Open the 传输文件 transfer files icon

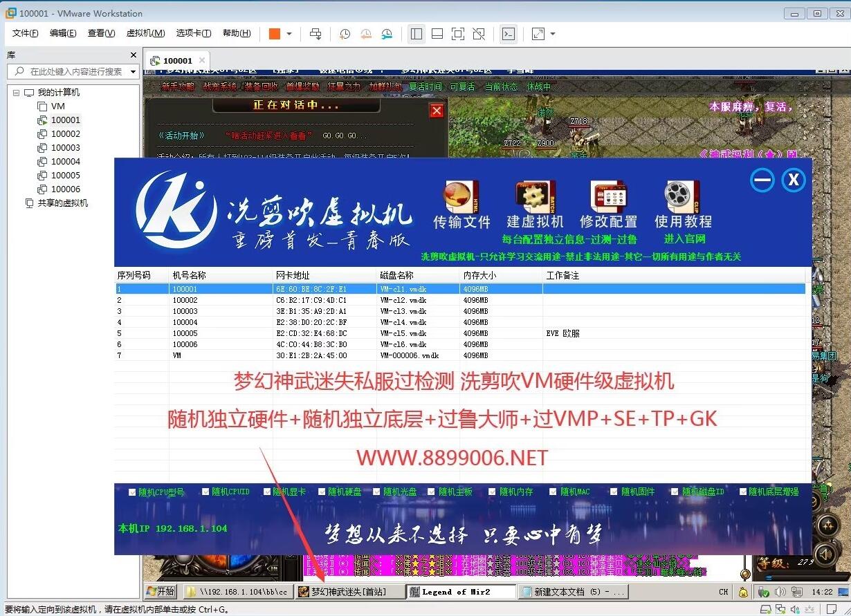pos(461,196)
